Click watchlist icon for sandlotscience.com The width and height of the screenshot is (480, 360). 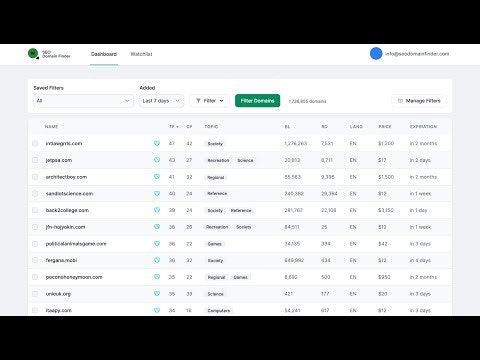pos(157,193)
